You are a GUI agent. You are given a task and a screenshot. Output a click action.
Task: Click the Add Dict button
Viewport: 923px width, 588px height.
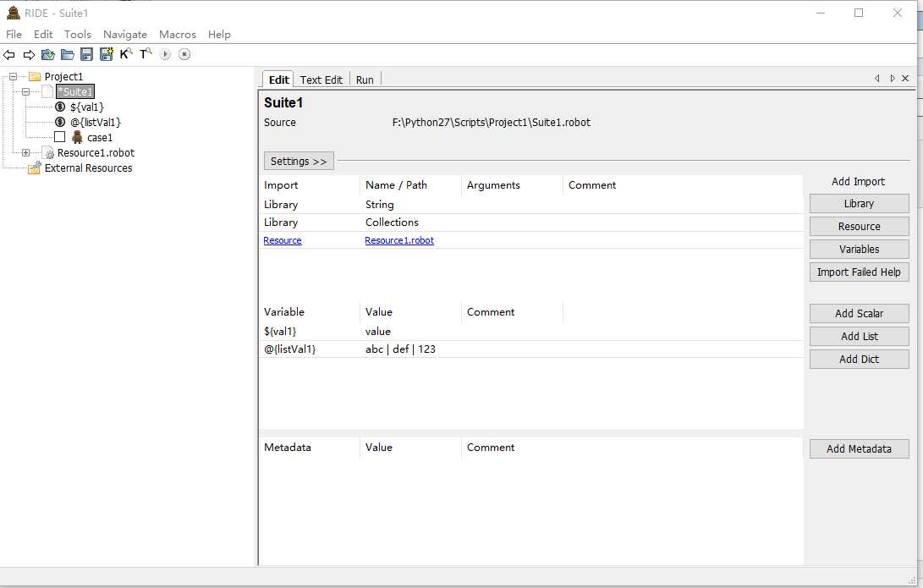pos(859,359)
